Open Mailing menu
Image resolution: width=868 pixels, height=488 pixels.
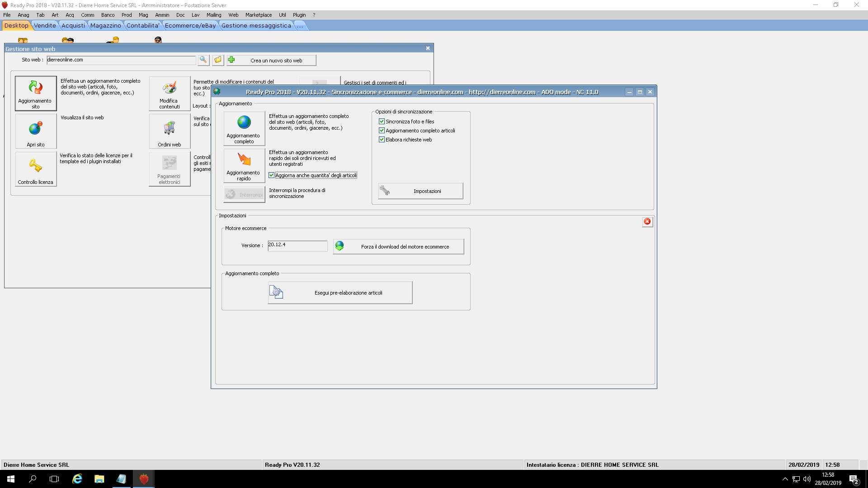(214, 15)
